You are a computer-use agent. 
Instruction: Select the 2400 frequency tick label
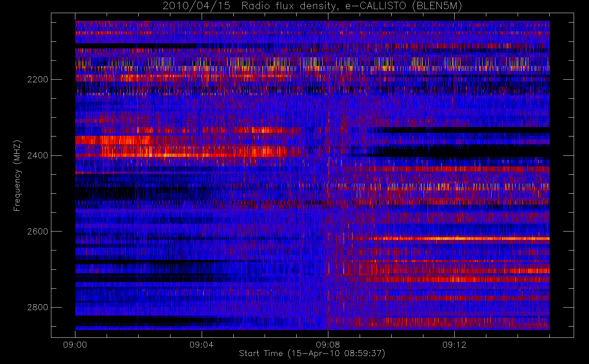(x=37, y=155)
